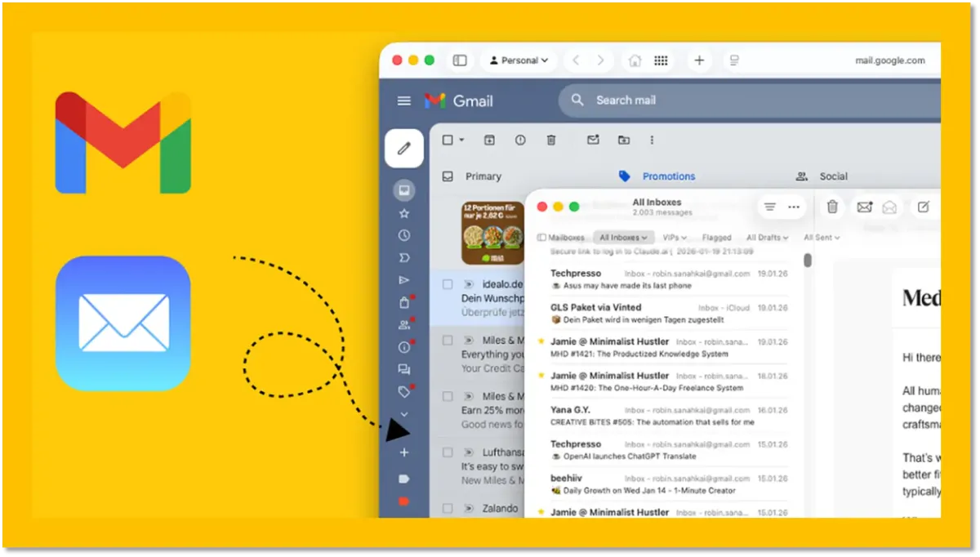Click the filter icon in Mail window

click(769, 207)
